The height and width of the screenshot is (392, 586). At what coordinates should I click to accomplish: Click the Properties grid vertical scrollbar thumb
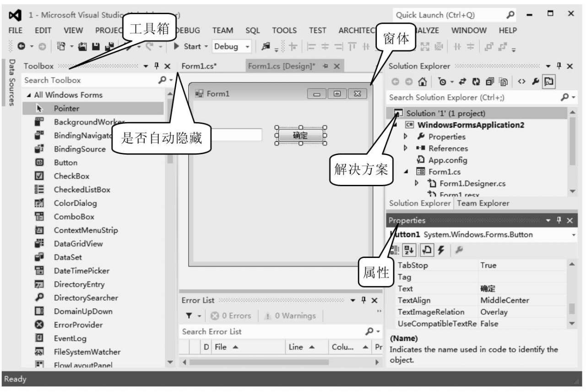click(572, 309)
